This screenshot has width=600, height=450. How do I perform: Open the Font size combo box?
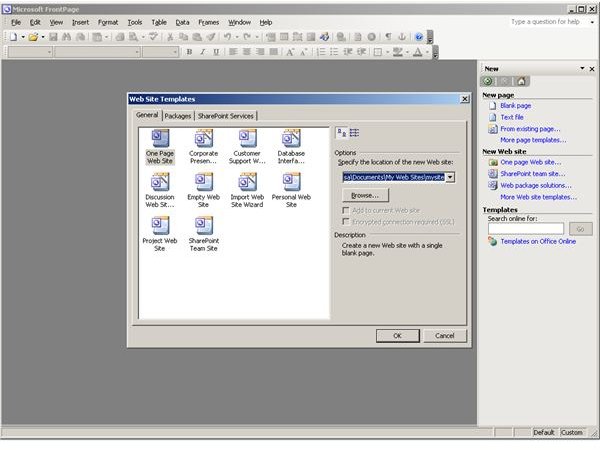click(x=160, y=52)
